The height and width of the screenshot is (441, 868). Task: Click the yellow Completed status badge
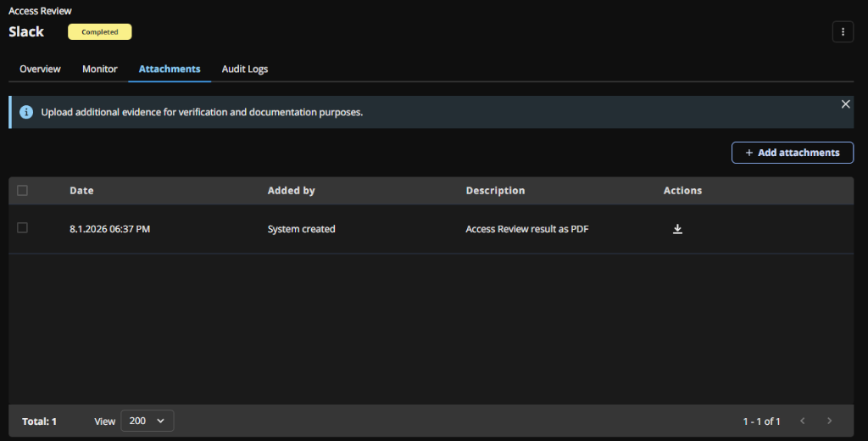100,32
